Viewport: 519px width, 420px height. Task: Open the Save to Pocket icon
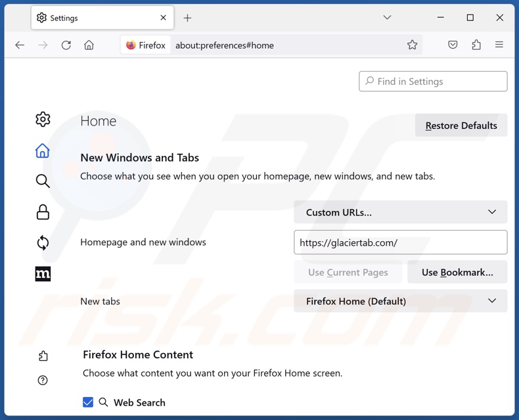pyautogui.click(x=453, y=45)
